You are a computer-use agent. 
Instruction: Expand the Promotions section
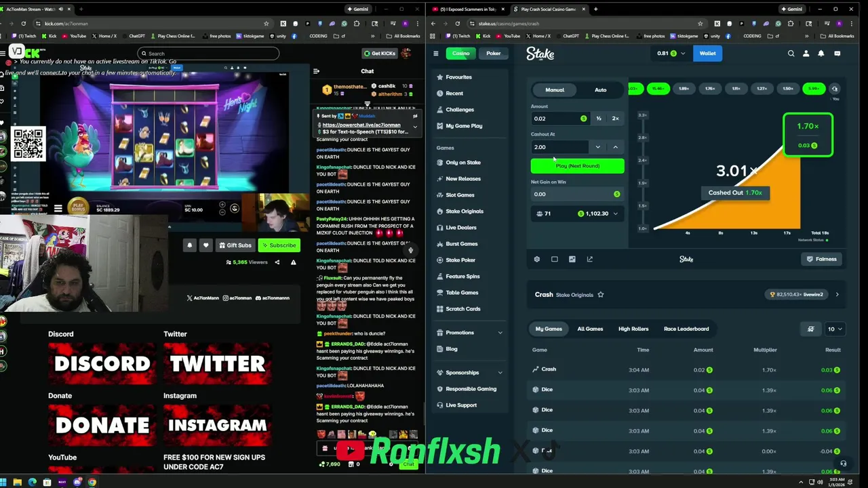tap(471, 333)
